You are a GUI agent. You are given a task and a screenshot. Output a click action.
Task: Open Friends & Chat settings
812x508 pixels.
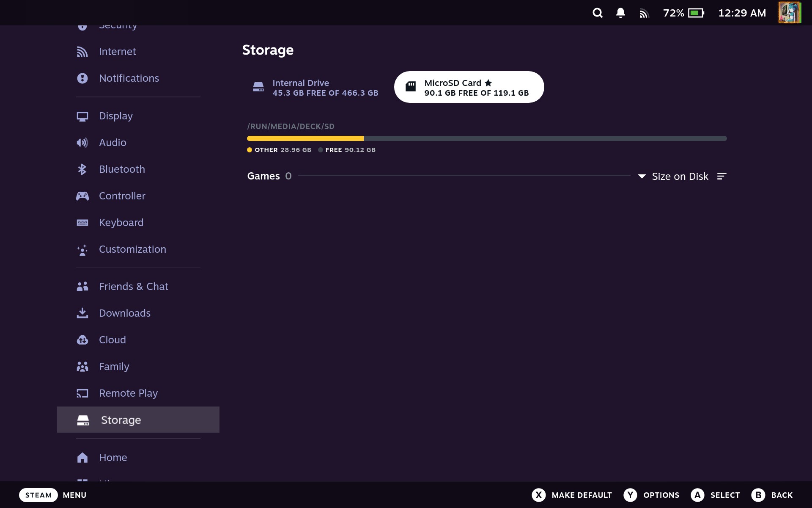[x=138, y=287]
